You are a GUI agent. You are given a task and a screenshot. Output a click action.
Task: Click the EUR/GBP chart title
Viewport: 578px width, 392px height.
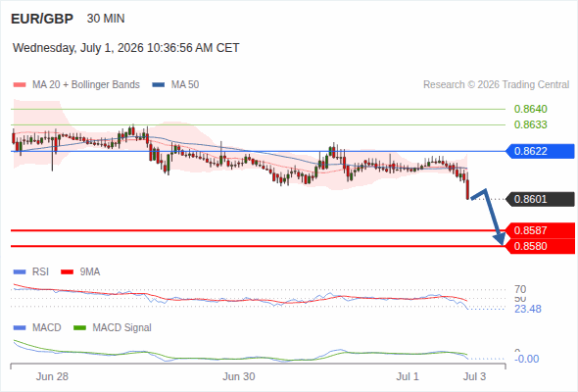[42, 19]
